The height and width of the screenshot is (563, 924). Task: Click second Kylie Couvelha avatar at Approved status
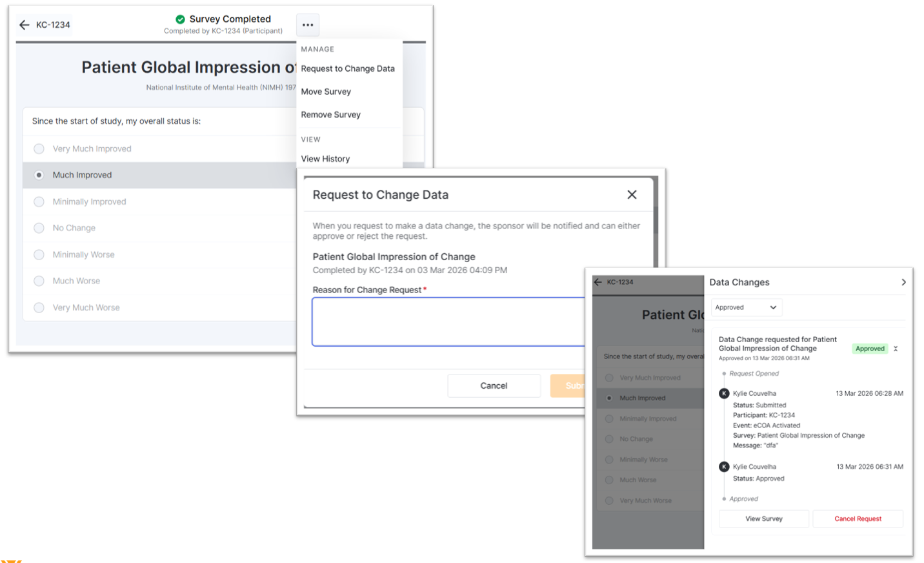pyautogui.click(x=724, y=467)
